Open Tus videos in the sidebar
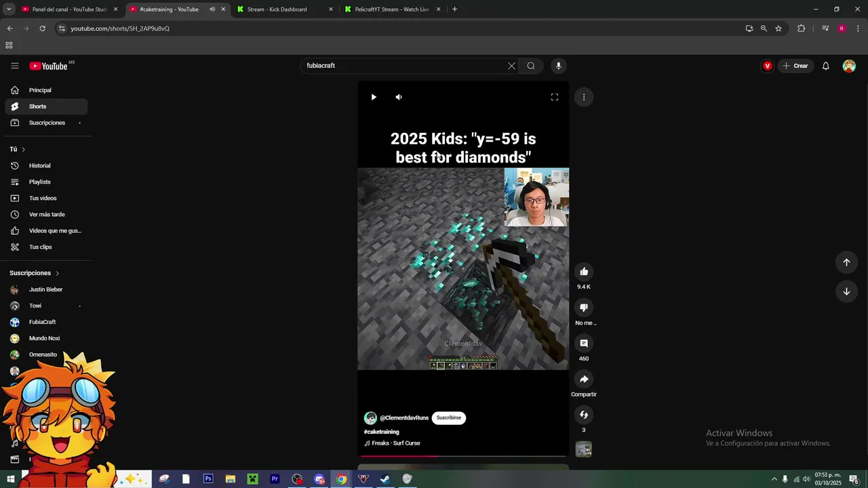The width and height of the screenshot is (868, 488). (x=46, y=198)
